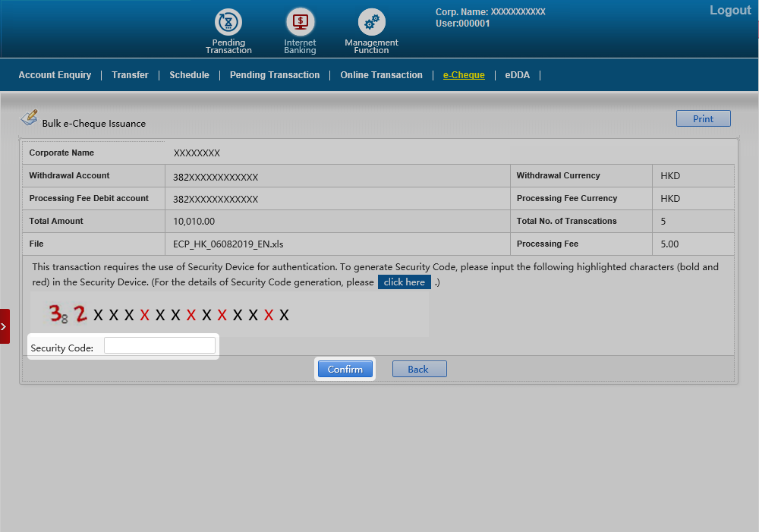Click the 'click here' security code details link

click(x=404, y=282)
